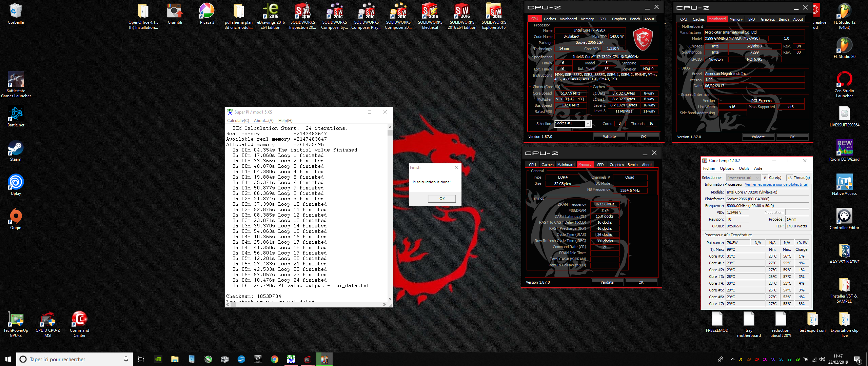The height and width of the screenshot is (366, 868).
Task: Open the Processeur #0 dropdown in Core Temp
Action: [x=743, y=178]
